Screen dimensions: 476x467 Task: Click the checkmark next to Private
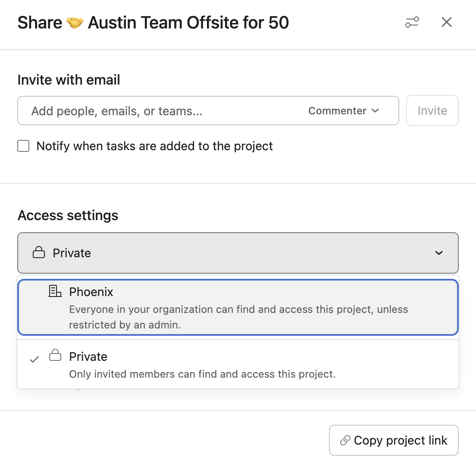point(34,360)
